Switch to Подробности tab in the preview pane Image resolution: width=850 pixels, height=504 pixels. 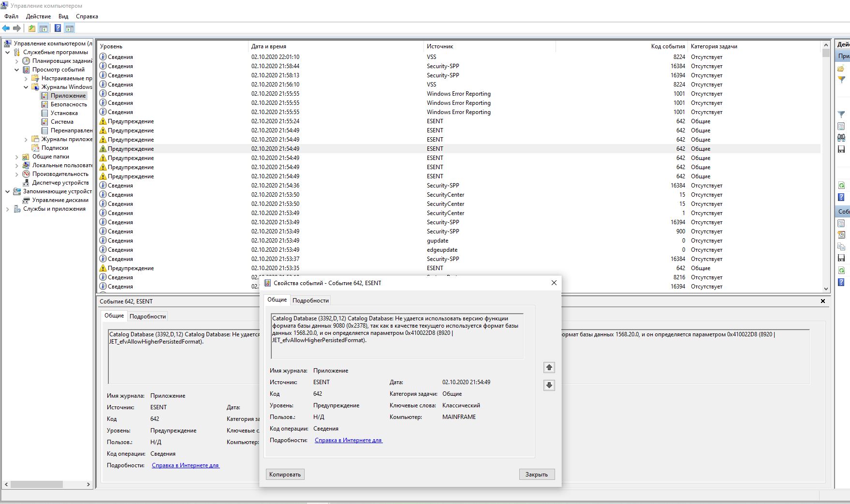[x=147, y=316]
